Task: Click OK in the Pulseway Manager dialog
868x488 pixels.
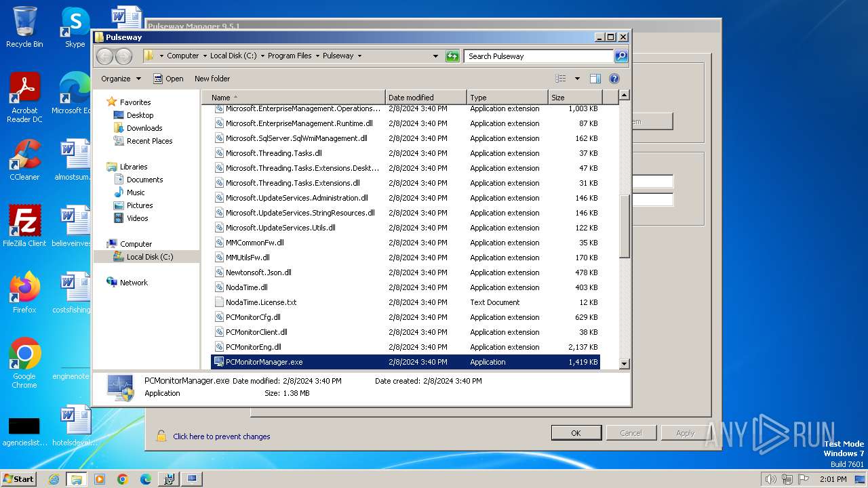Action: [576, 433]
